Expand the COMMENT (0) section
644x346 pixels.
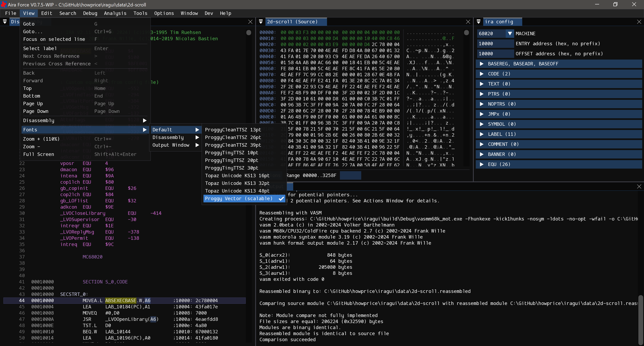(x=559, y=144)
